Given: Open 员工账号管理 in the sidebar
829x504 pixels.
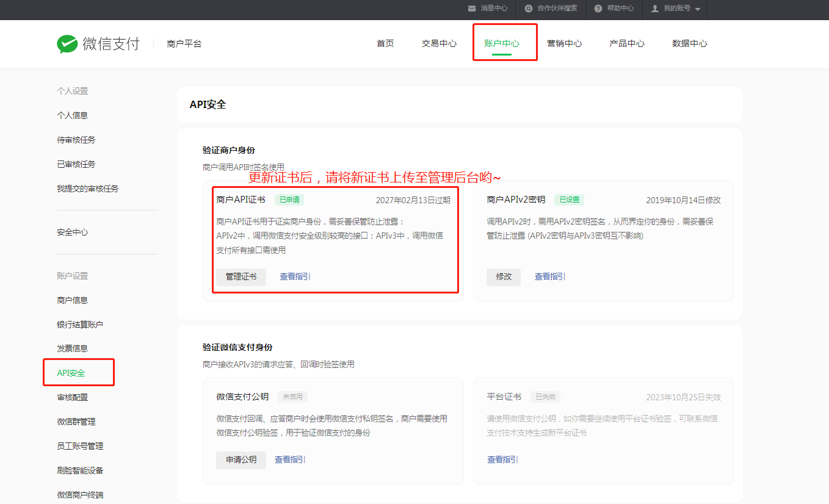Looking at the screenshot, I should 80,446.
